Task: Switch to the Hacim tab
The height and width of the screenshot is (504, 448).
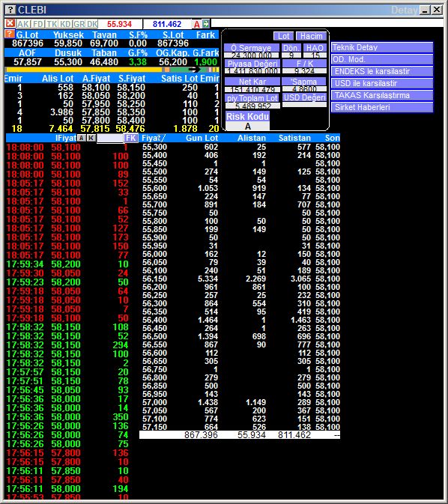Action: coord(312,36)
